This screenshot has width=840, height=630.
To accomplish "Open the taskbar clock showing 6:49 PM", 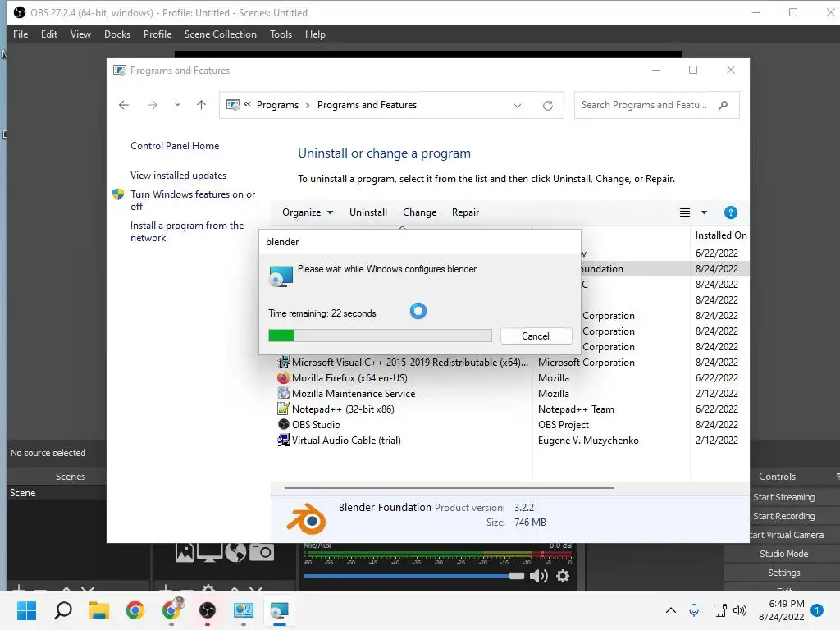I will 782,610.
